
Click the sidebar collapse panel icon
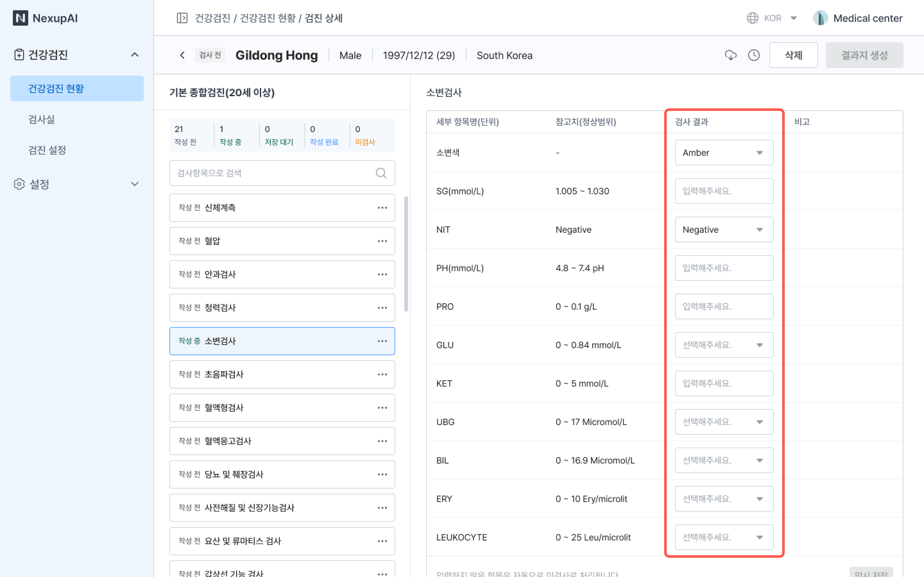(x=182, y=18)
